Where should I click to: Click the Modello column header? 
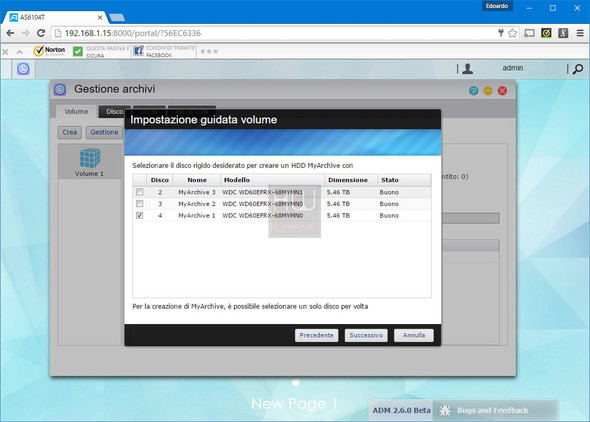[272, 180]
